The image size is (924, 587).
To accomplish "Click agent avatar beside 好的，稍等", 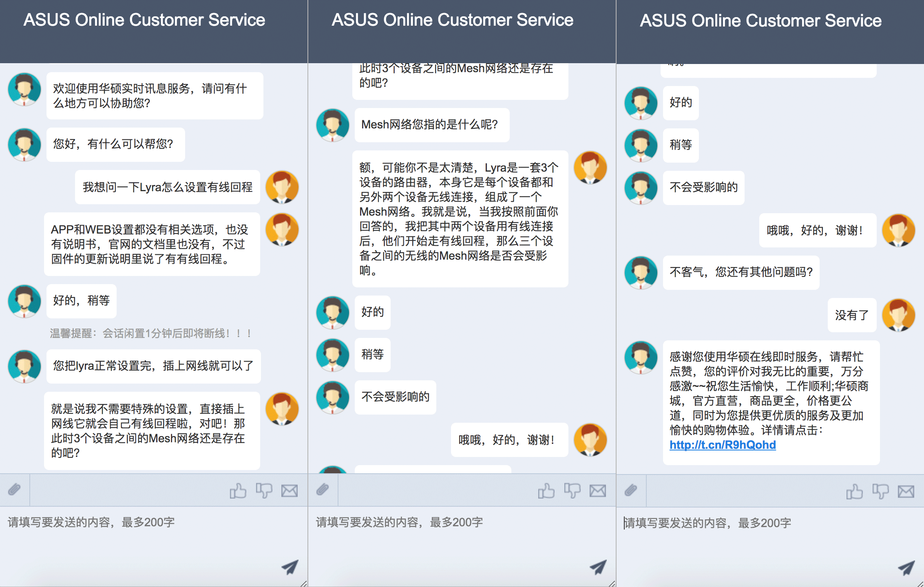I will 24,301.
